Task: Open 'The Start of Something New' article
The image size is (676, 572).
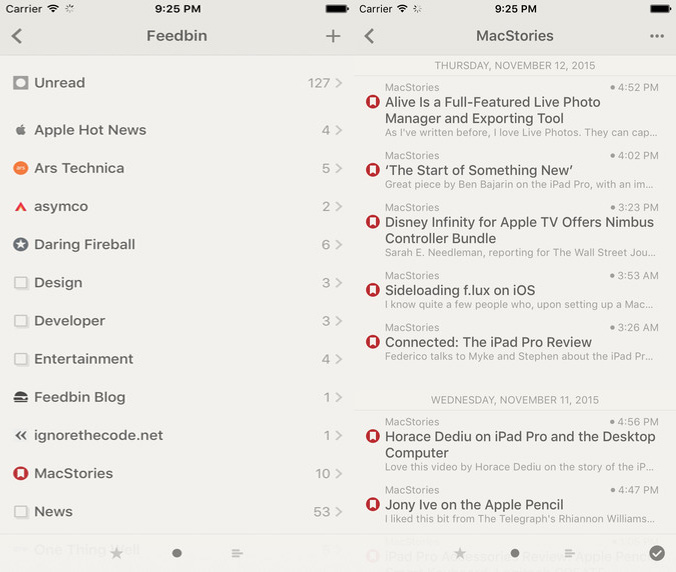Action: [x=515, y=170]
